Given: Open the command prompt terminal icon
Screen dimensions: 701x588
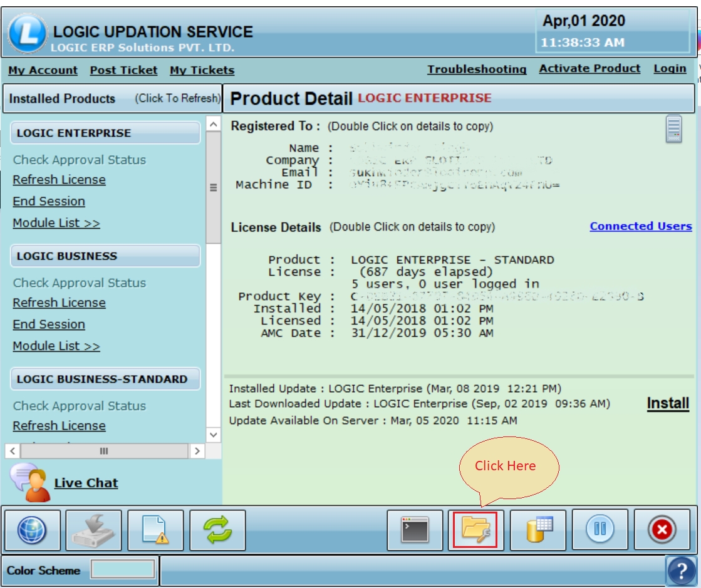Looking at the screenshot, I should [415, 530].
